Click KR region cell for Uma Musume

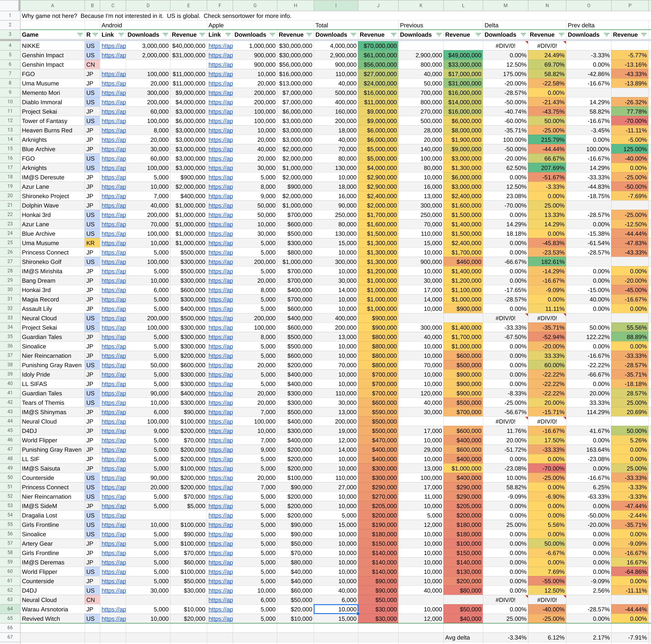(x=92, y=243)
